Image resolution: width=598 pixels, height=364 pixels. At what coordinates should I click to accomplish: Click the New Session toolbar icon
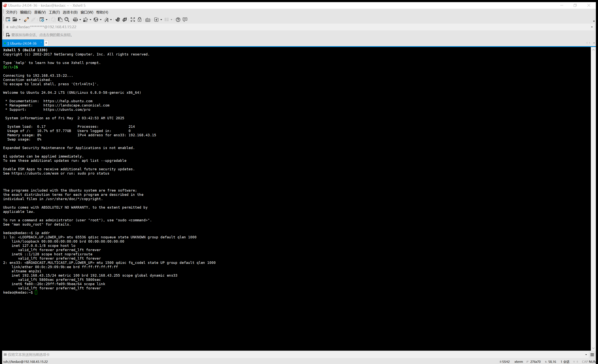click(8, 20)
